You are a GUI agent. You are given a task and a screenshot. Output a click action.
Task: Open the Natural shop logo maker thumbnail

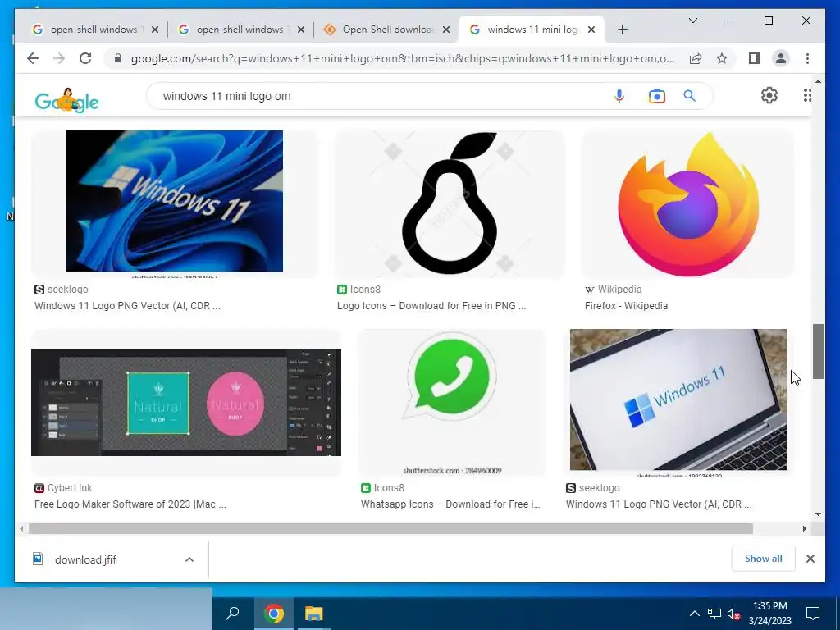(186, 402)
